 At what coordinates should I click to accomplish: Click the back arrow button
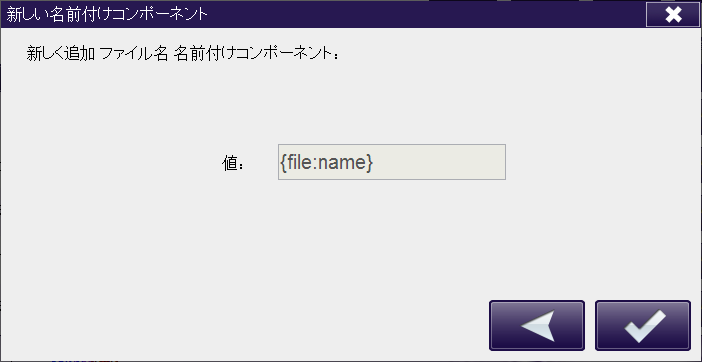coord(537,325)
